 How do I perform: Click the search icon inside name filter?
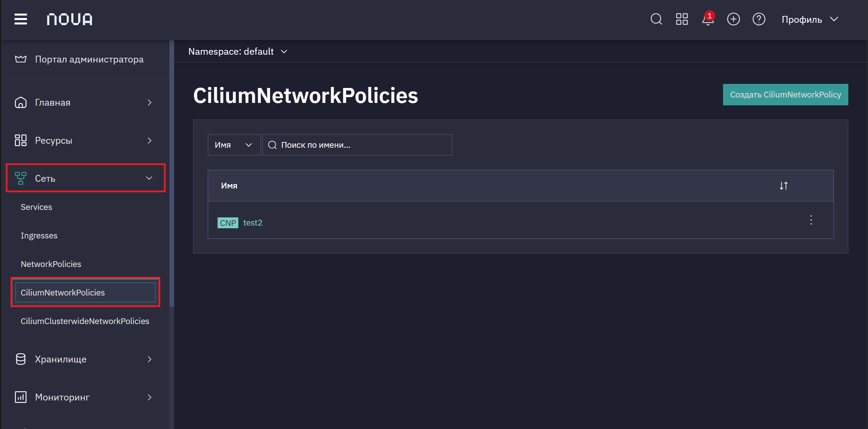pos(272,145)
